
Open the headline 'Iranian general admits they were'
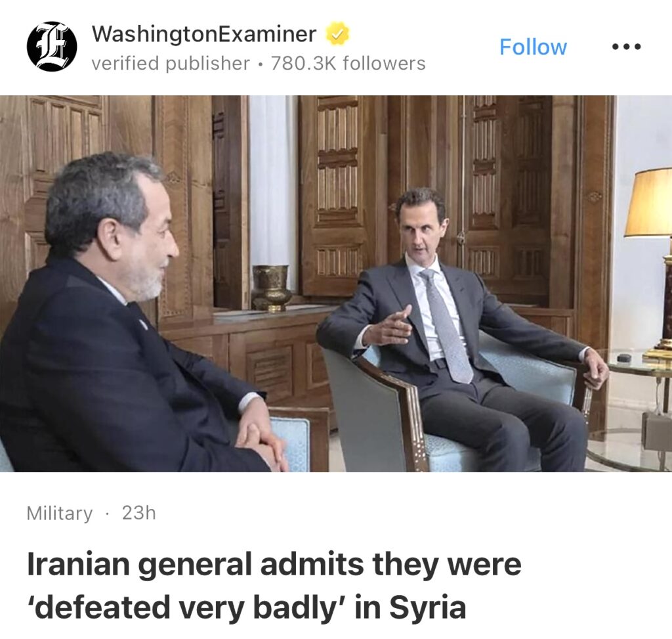point(274,564)
